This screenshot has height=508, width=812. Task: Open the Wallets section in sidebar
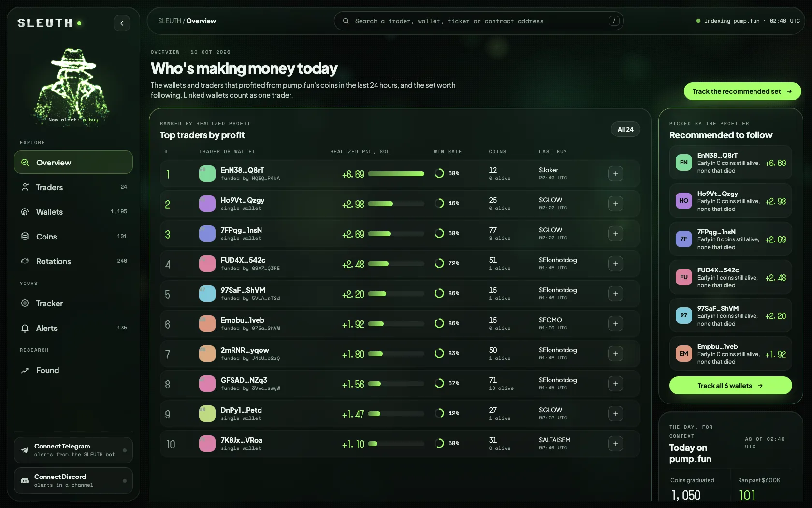[73, 212]
